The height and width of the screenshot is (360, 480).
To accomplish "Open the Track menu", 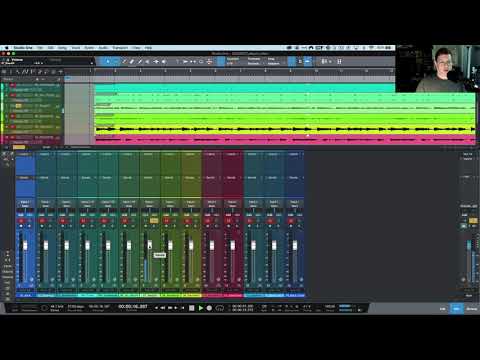I will coord(76,48).
